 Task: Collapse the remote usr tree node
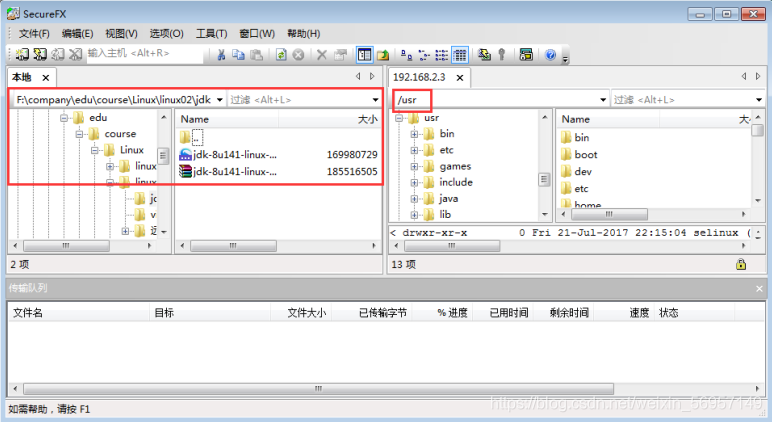coord(399,118)
